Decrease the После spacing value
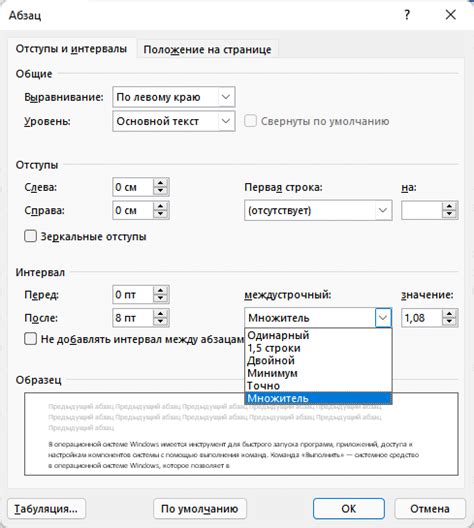Image resolution: width=474 pixels, height=528 pixels. (161, 322)
